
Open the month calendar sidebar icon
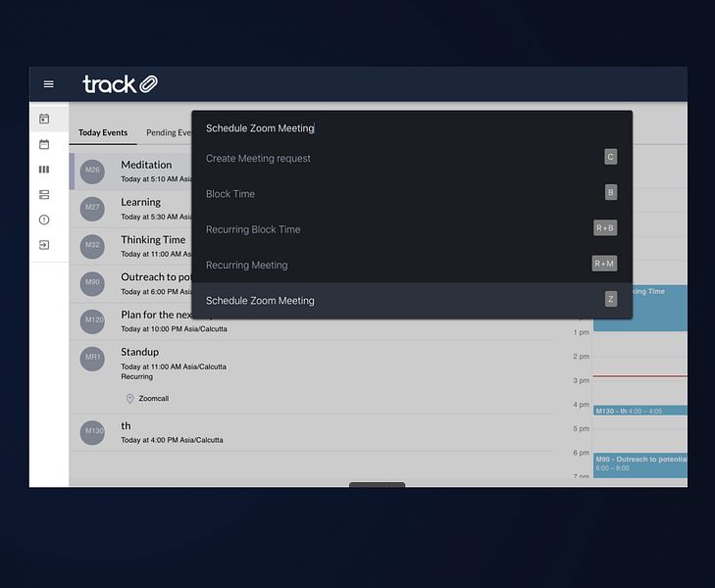click(x=44, y=144)
